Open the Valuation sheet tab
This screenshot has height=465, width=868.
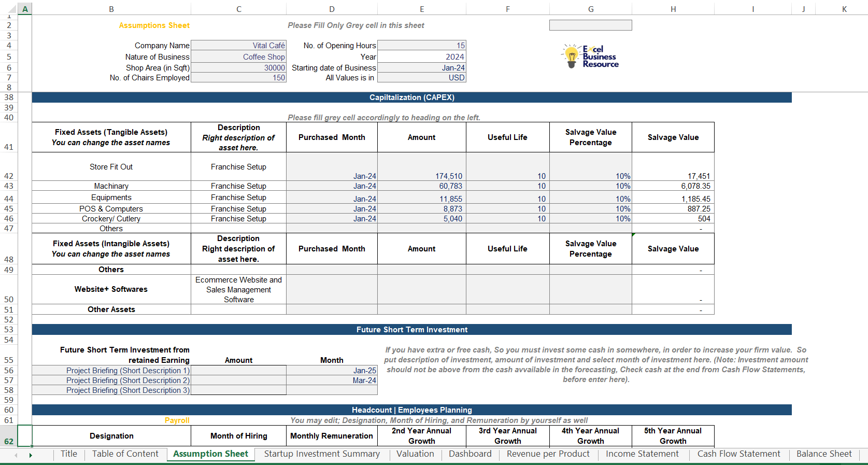(415, 454)
